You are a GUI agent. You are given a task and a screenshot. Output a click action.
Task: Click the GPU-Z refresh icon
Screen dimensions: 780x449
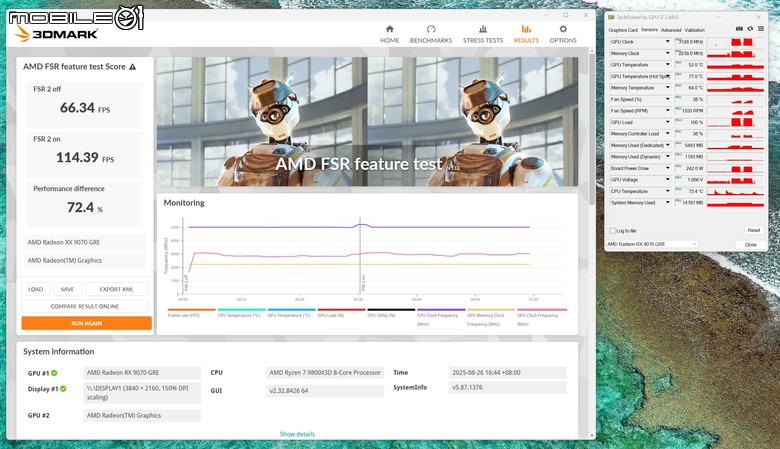(750, 29)
